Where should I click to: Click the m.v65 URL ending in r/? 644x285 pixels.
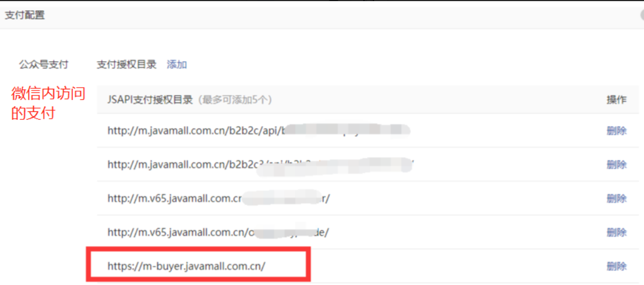(x=219, y=198)
